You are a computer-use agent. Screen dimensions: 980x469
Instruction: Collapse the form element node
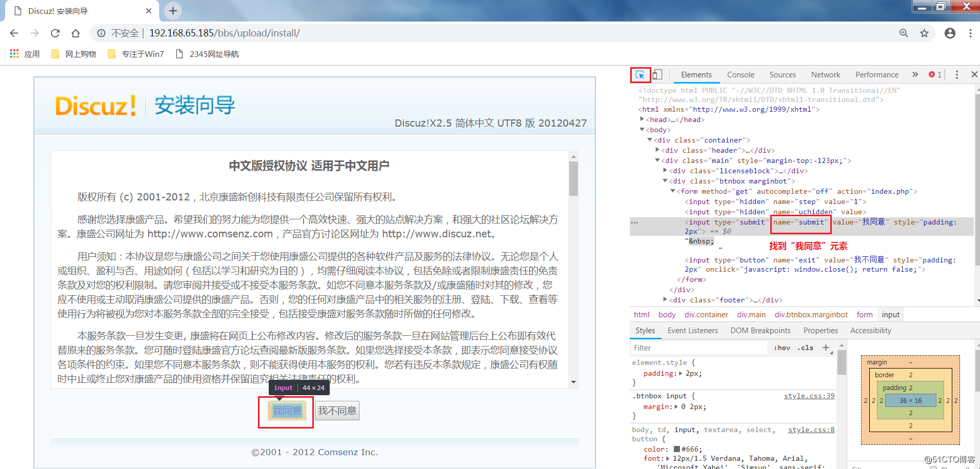pos(672,191)
